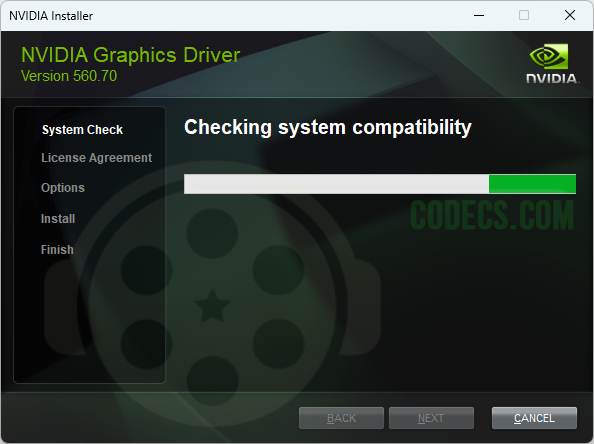Click the NVIDIA Graphics Driver heading
The height and width of the screenshot is (444, 594).
(131, 55)
